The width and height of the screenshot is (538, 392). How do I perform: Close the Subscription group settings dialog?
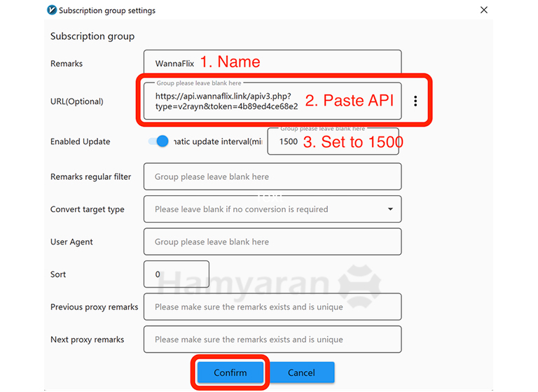pos(483,10)
